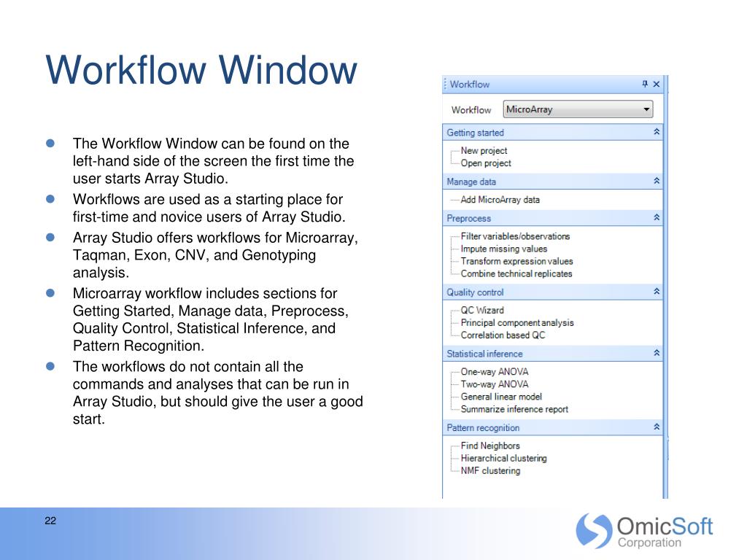Open the MicroArray workflow dropdown
Image resolution: width=747 pixels, height=560 pixels.
point(578,109)
